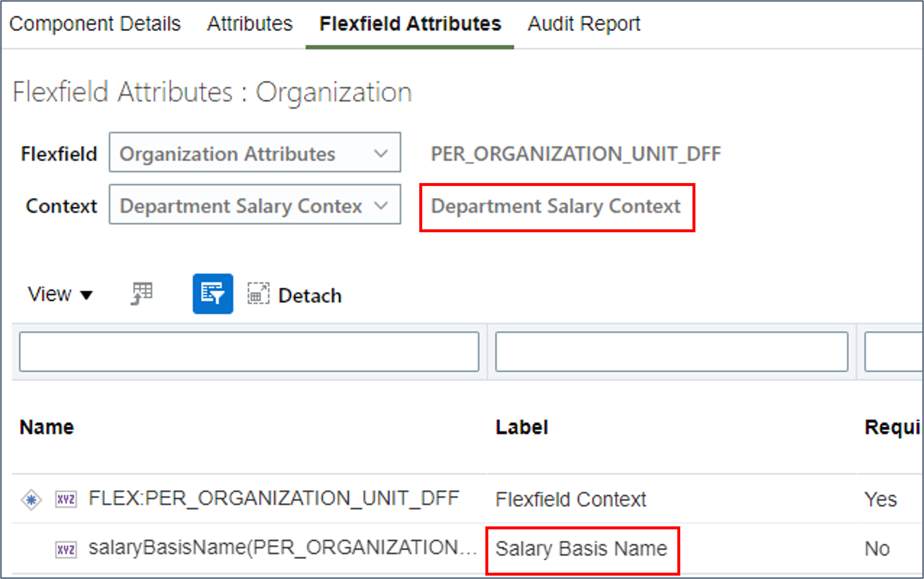Sort by the Label column header
This screenshot has height=579, width=924.
[522, 427]
